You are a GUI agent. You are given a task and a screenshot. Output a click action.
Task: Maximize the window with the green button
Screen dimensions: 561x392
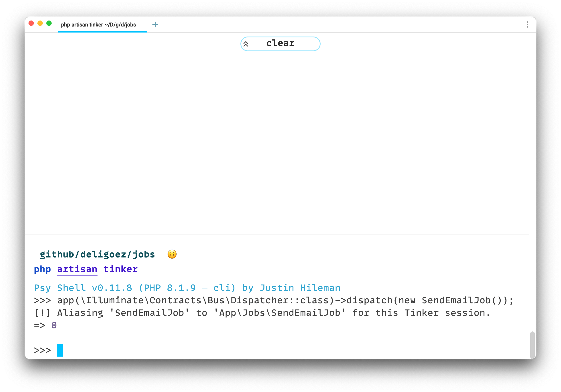coord(49,23)
